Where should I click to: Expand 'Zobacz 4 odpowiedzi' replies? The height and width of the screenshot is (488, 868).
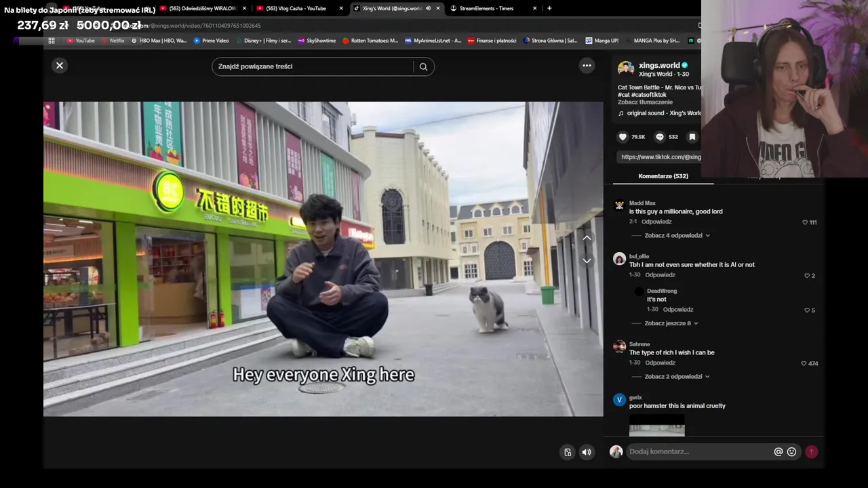point(677,235)
